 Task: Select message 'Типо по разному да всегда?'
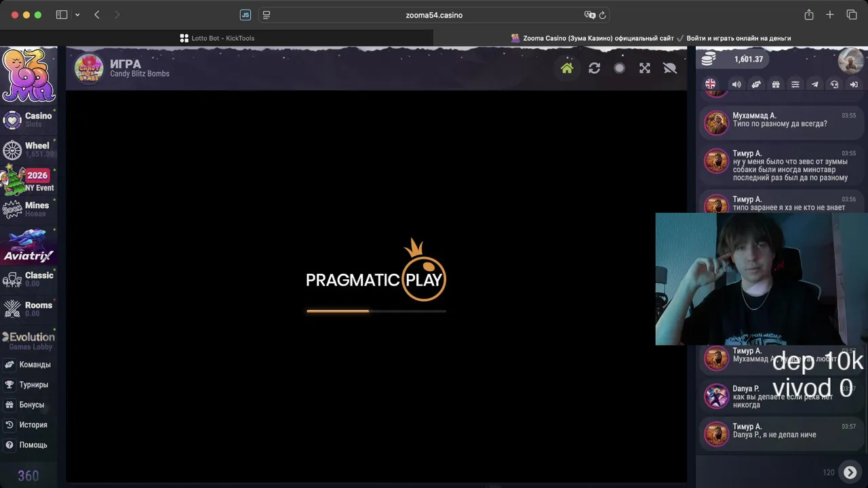pos(780,124)
